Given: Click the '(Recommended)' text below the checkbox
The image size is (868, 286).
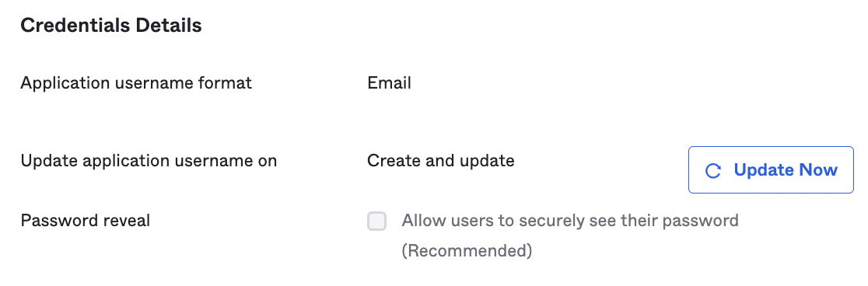Looking at the screenshot, I should (467, 250).
